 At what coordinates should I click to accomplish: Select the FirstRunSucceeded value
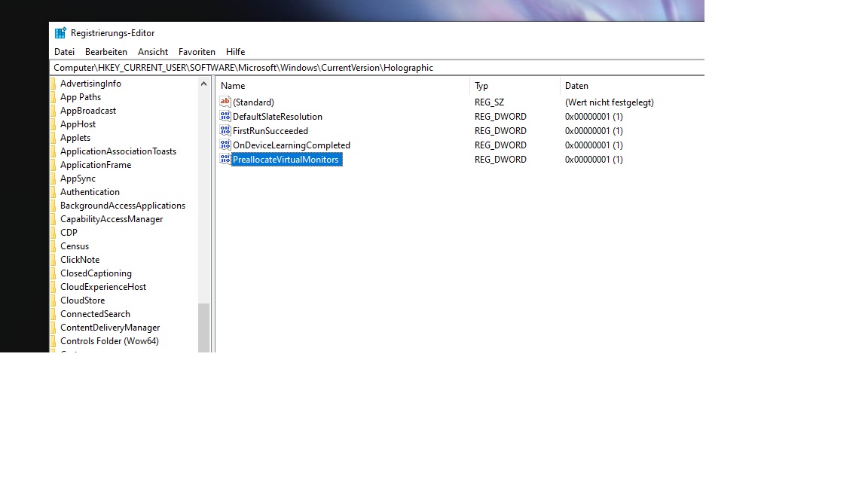(x=270, y=131)
